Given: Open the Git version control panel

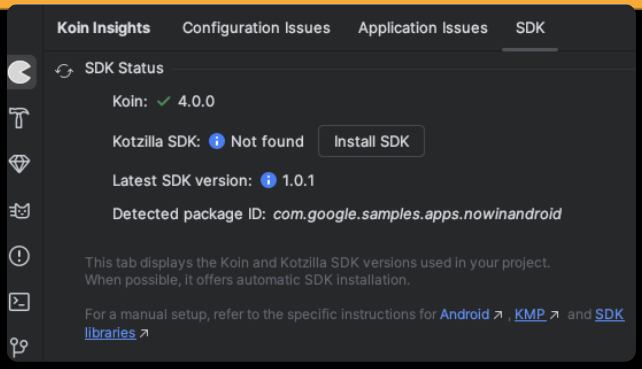Looking at the screenshot, I should pyautogui.click(x=19, y=347).
